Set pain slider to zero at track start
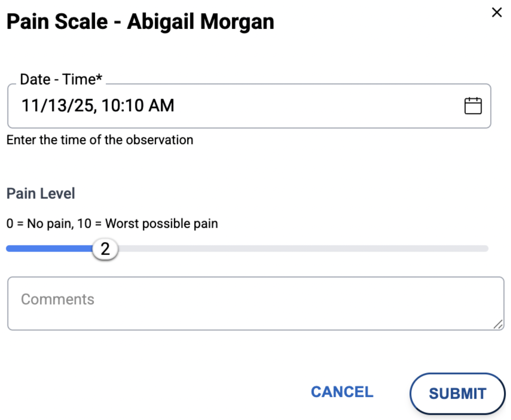Screen dimensions: 511x420 (8, 249)
